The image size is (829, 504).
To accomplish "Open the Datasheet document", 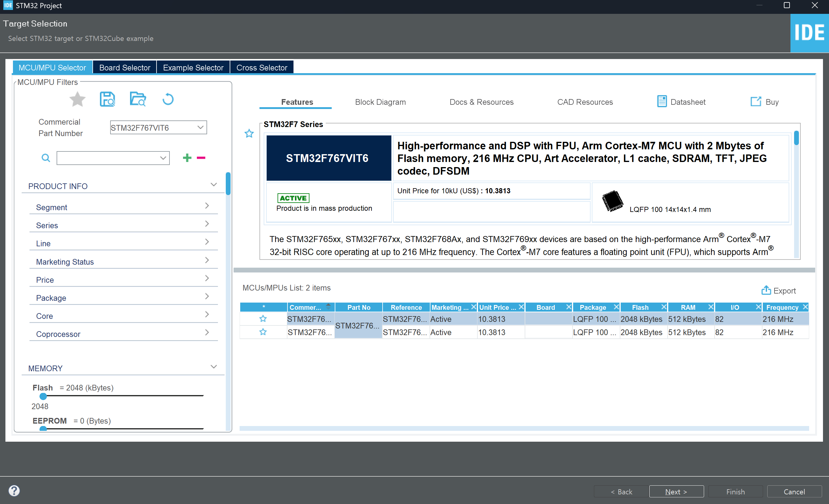I will coord(681,101).
